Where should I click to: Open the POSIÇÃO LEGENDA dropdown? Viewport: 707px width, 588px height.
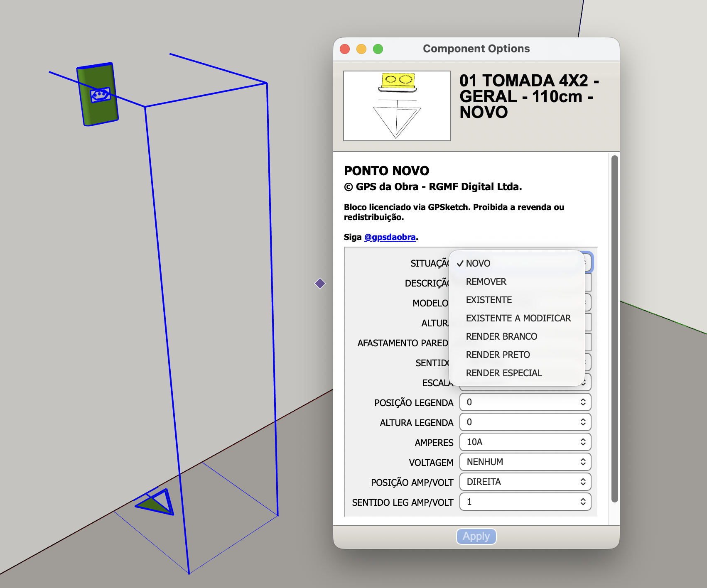525,402
